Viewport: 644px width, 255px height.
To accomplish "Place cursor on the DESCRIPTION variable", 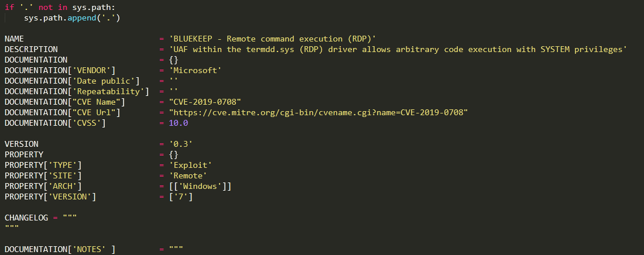I will click(x=31, y=49).
